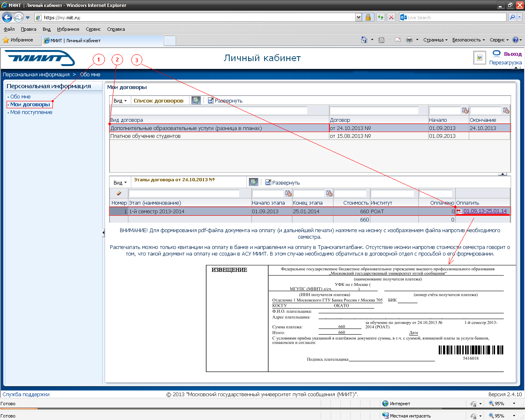Screen dimensions: 525x420
Task: Click the 01.09.13-25.01.14 payment link
Action: pyautogui.click(x=485, y=211)
